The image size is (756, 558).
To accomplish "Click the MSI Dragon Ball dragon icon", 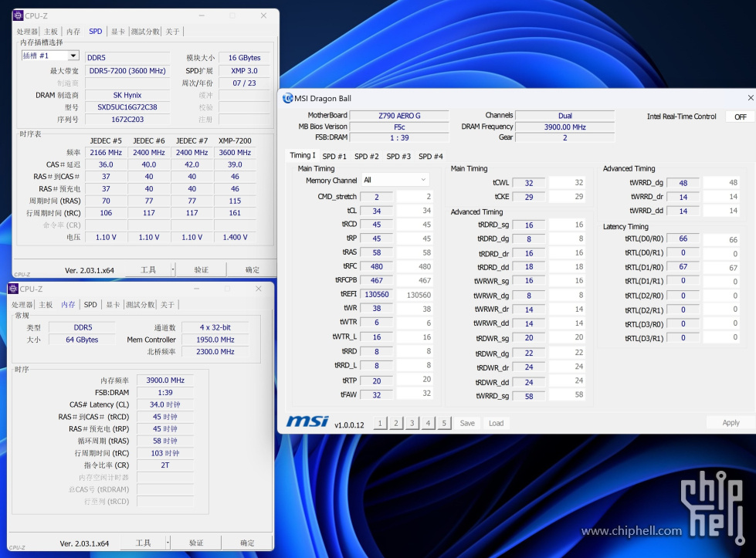I will (x=288, y=98).
